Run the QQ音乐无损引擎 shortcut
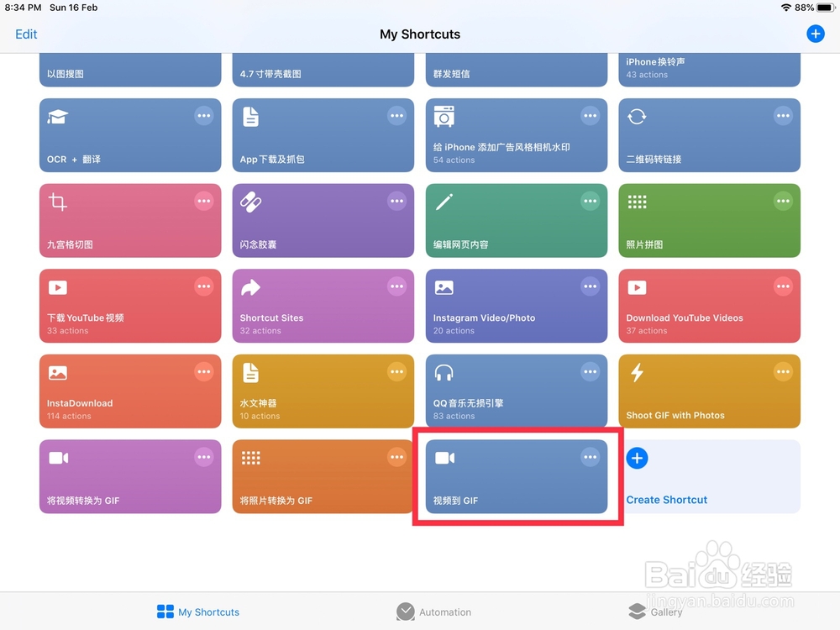The width and height of the screenshot is (840, 630). (517, 391)
